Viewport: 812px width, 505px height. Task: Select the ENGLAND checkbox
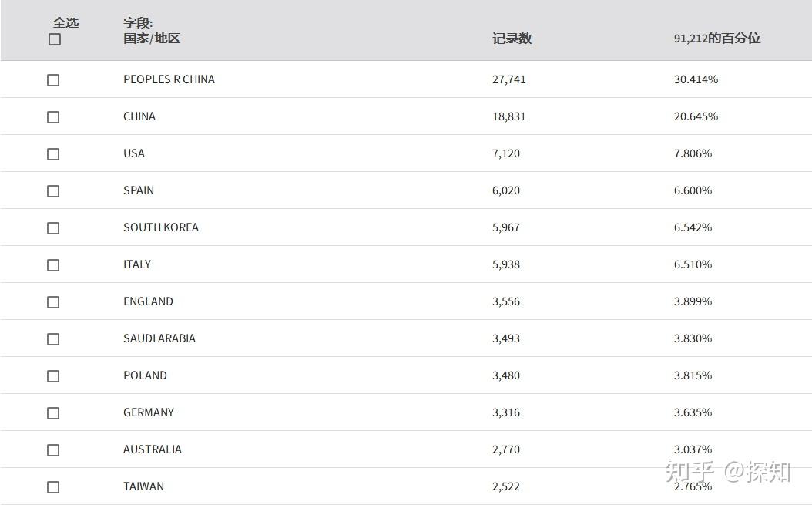53,302
